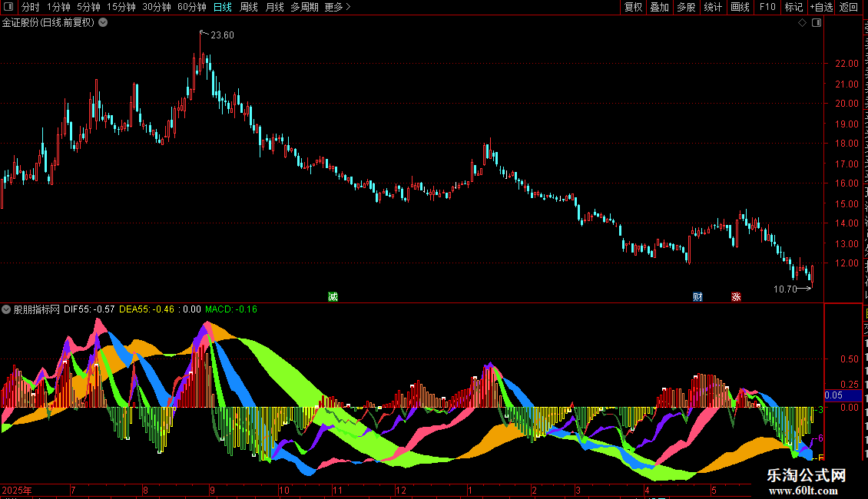Click the 2025年 label on time axis

(x=17, y=490)
